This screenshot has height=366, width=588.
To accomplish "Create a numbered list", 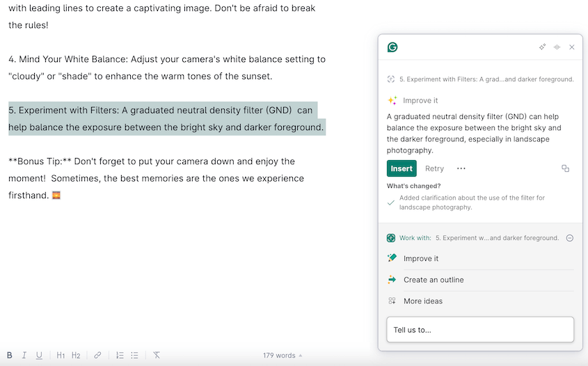I will click(120, 355).
